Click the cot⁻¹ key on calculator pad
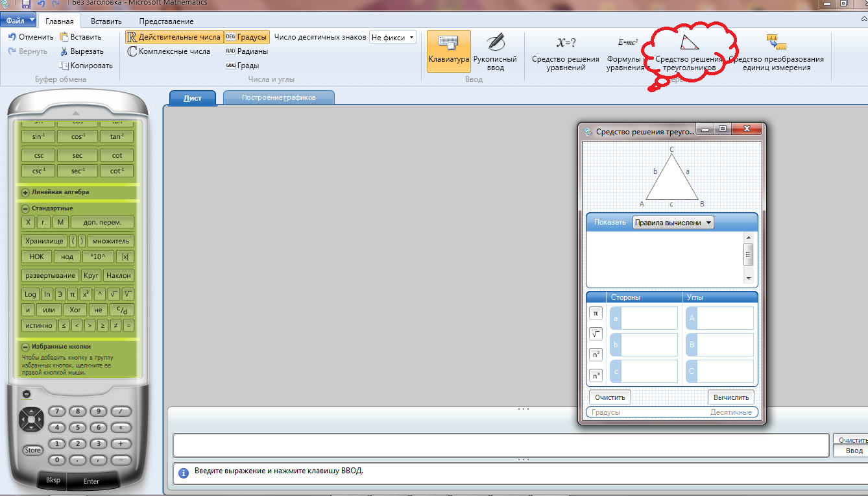 pyautogui.click(x=117, y=171)
